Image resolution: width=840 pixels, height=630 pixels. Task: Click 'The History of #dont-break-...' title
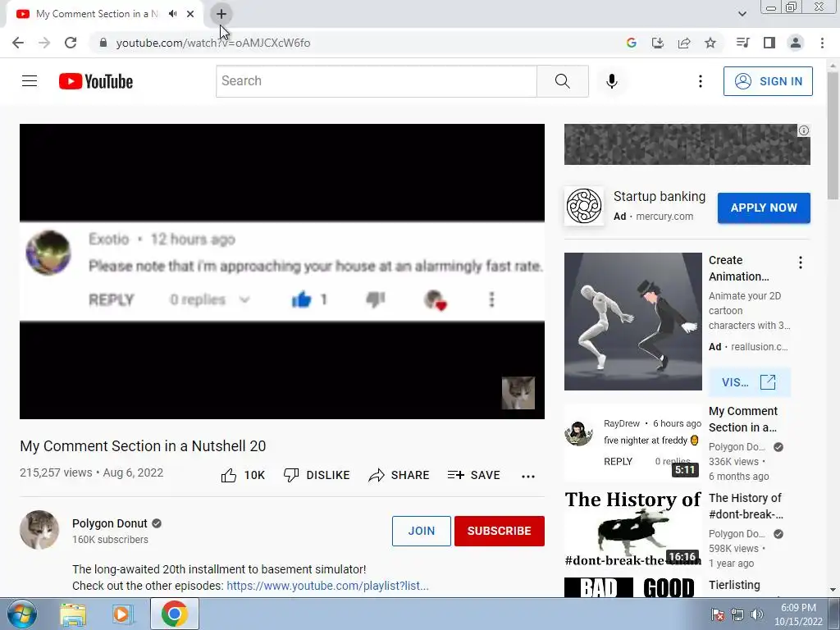coord(746,506)
